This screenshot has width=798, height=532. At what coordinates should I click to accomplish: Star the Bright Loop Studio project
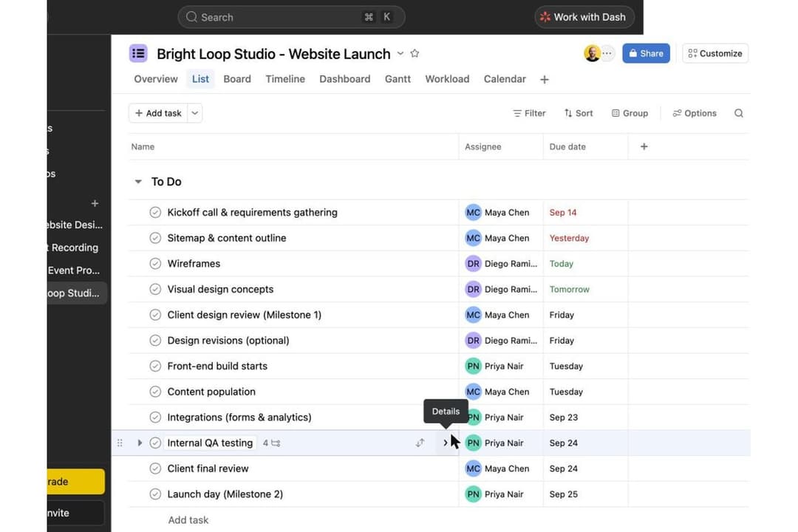415,53
